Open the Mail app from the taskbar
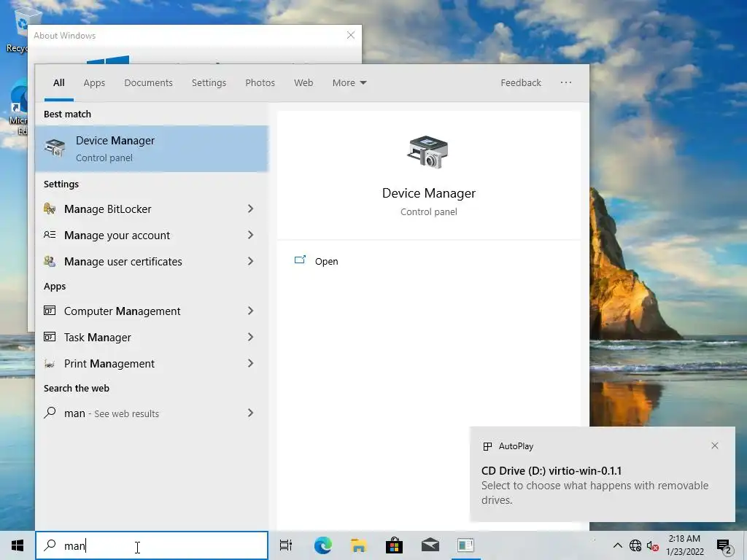Screen dimensions: 747x560 coord(430,545)
